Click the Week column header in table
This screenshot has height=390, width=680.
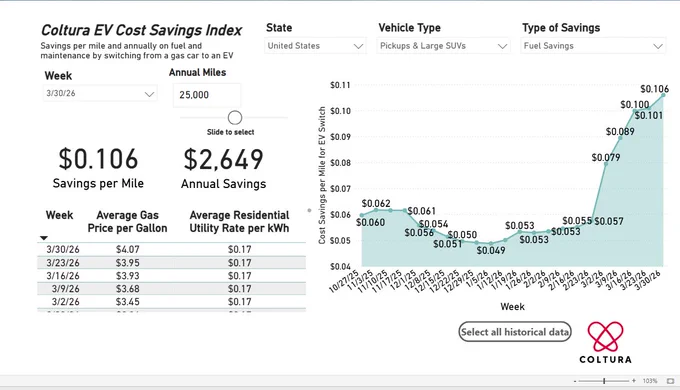click(59, 215)
